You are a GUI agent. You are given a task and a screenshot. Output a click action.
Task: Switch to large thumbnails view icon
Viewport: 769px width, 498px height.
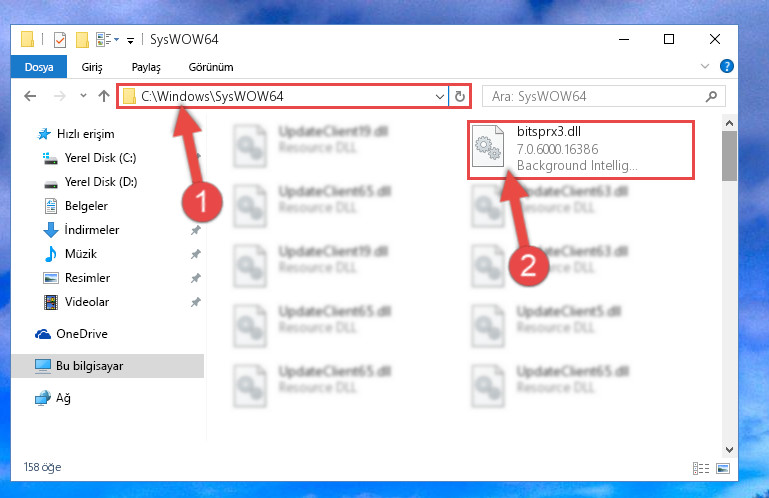point(723,469)
